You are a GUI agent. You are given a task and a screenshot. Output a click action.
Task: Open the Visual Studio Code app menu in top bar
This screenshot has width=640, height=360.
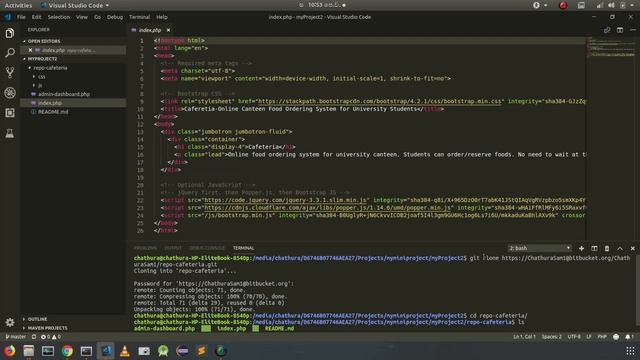(x=76, y=5)
